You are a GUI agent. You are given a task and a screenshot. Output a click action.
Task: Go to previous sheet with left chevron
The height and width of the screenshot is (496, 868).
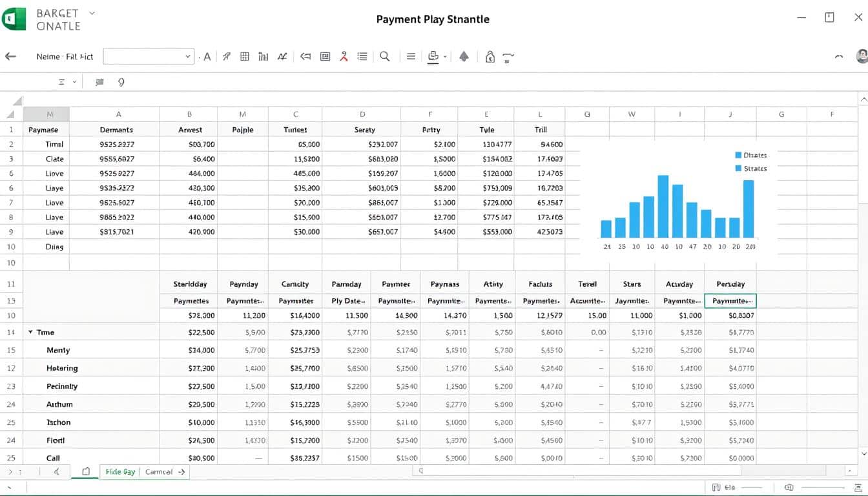57,471
